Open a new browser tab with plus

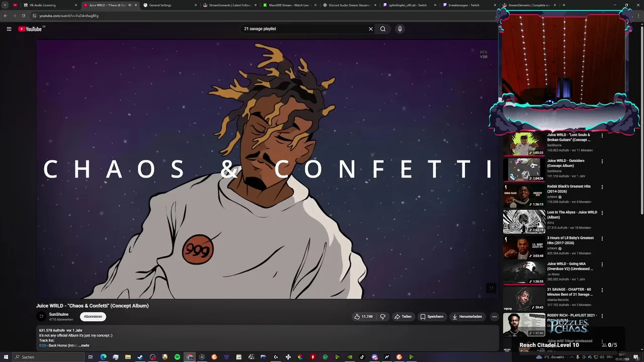click(563, 5)
